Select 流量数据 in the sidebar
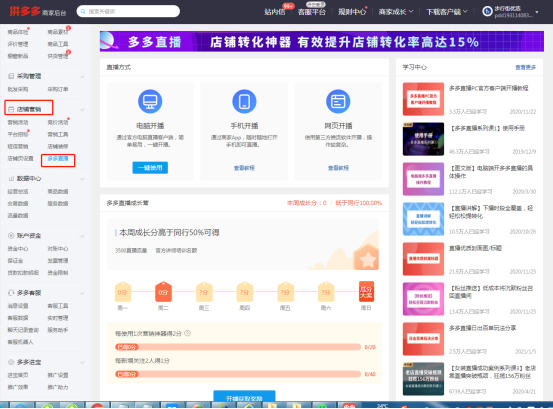Viewport: 553px width, 409px height. [18, 215]
